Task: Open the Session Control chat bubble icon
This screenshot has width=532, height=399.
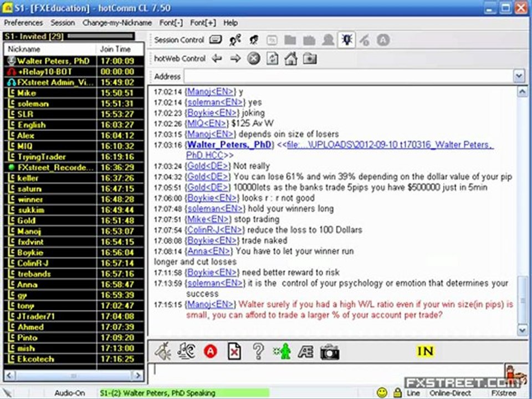Action: click(x=216, y=40)
